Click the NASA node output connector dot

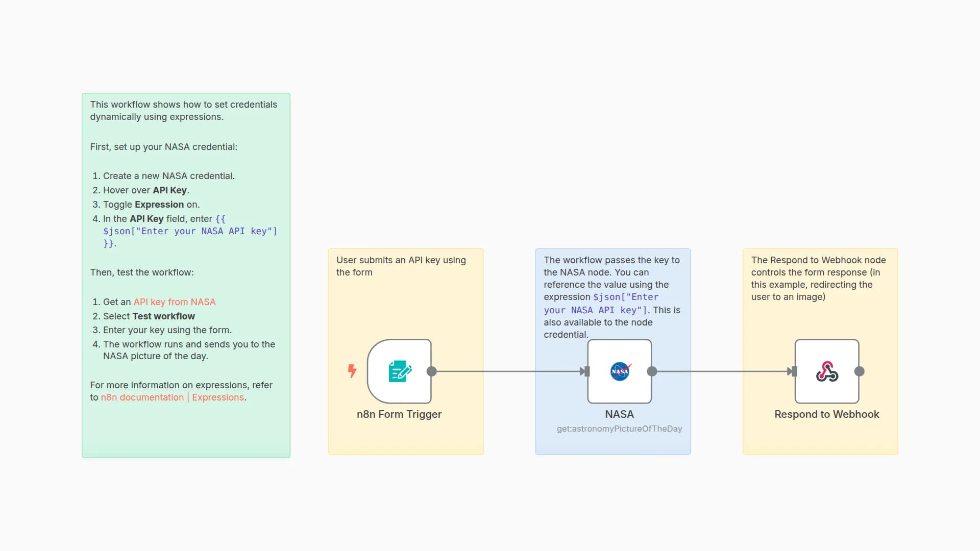(x=652, y=371)
